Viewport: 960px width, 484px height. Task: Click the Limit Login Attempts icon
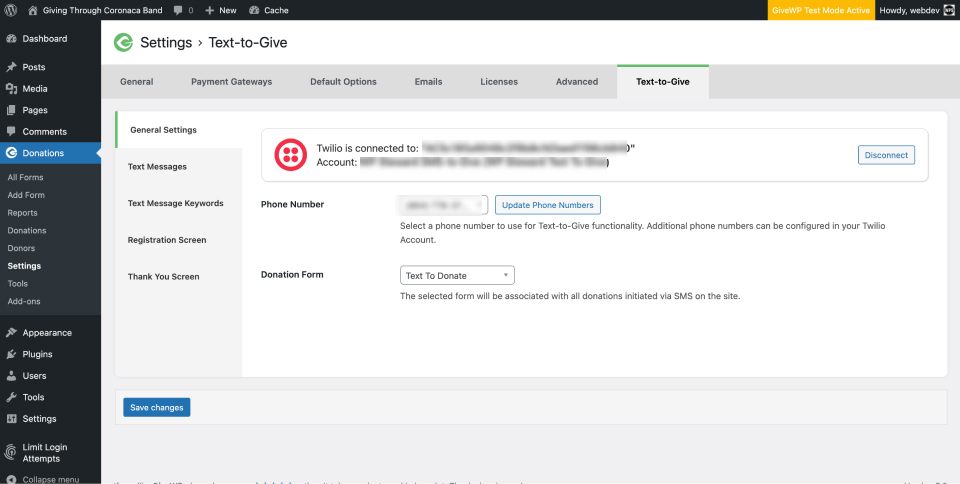11,453
